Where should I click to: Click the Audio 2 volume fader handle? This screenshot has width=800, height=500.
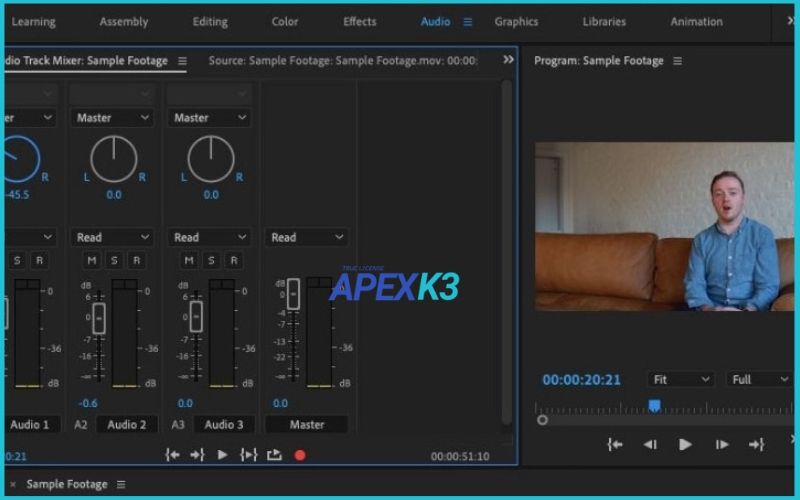click(98, 319)
